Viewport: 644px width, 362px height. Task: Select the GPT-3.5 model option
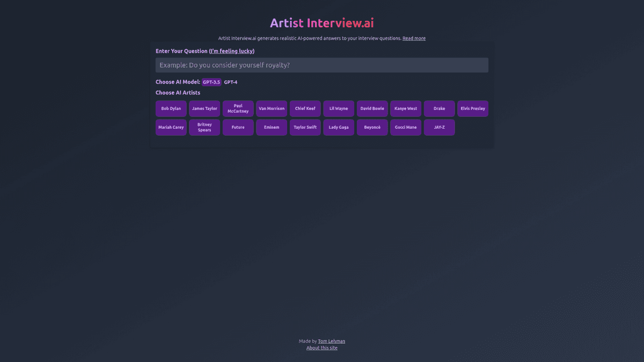[x=211, y=82]
